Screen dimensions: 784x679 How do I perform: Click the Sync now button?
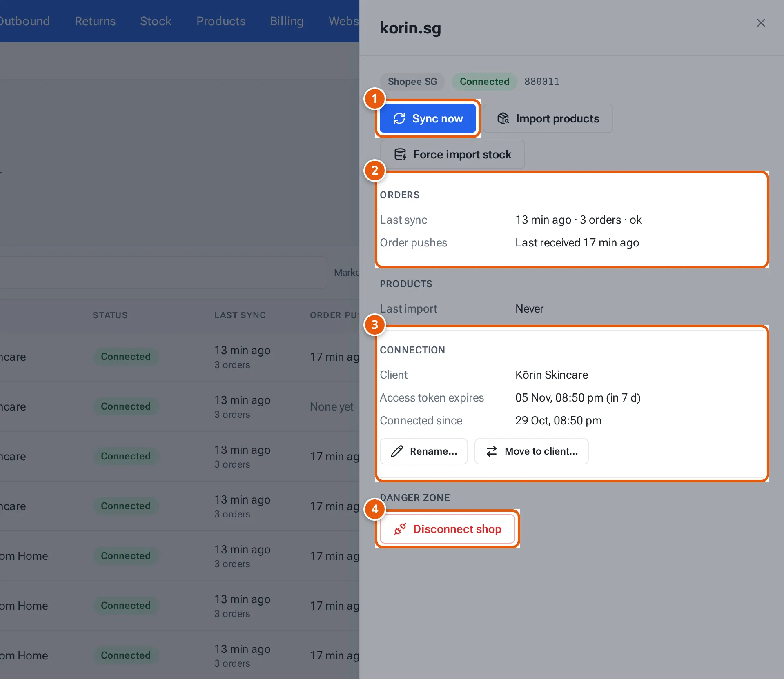(x=428, y=118)
